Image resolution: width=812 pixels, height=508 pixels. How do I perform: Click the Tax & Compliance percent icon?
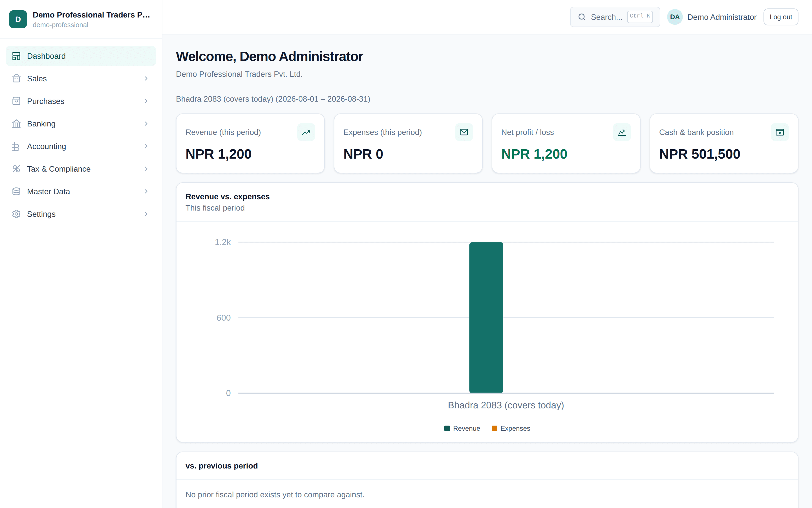click(16, 169)
